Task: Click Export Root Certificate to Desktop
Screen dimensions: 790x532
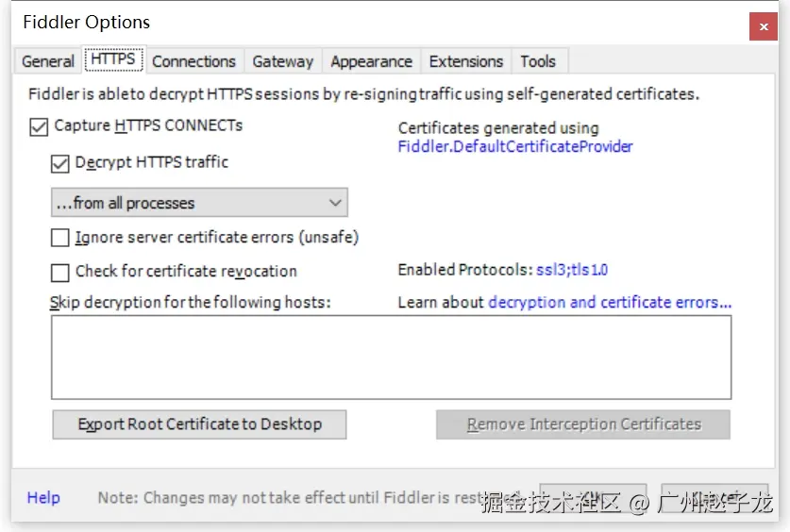Action: pos(199,424)
